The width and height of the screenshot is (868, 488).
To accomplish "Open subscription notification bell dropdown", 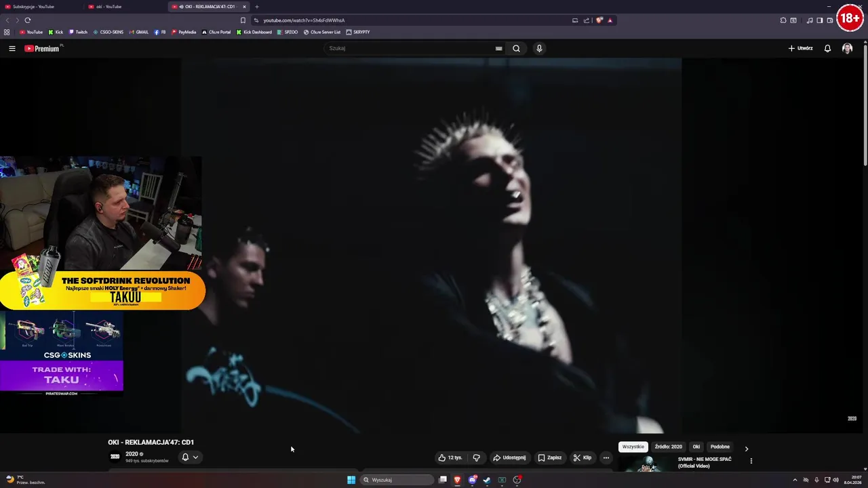I will pyautogui.click(x=190, y=457).
